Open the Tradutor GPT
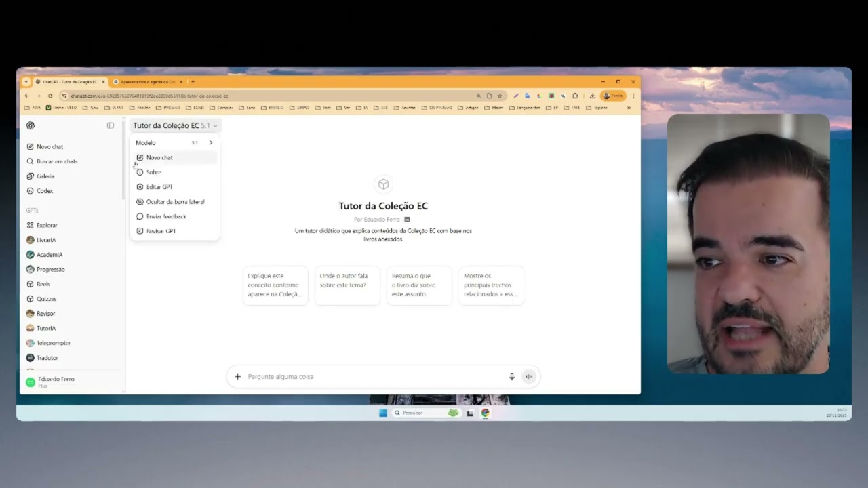The height and width of the screenshot is (488, 868). [43, 358]
